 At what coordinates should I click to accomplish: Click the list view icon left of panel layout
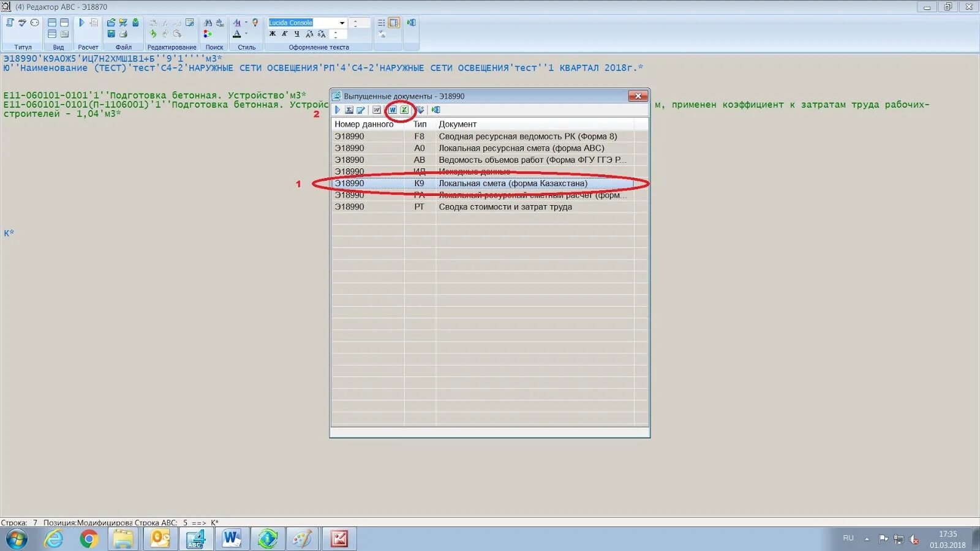tap(381, 23)
